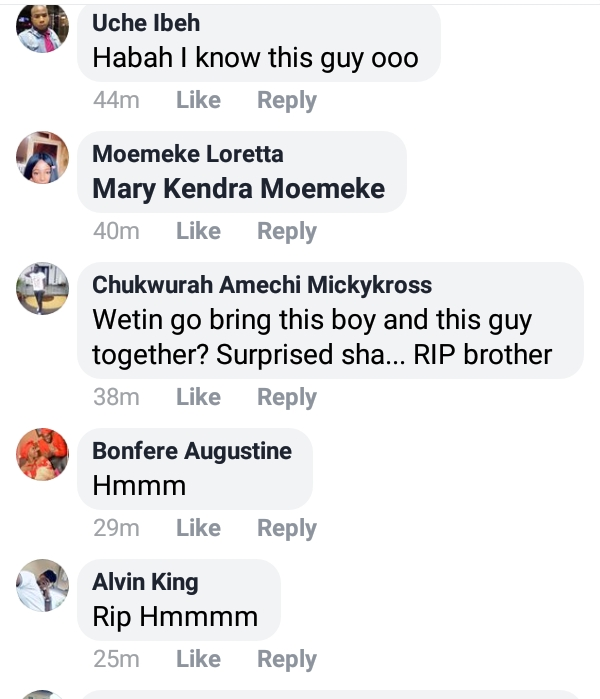Visit Uche Ibeh's profile via name
The height and width of the screenshot is (699, 600).
[x=146, y=23]
